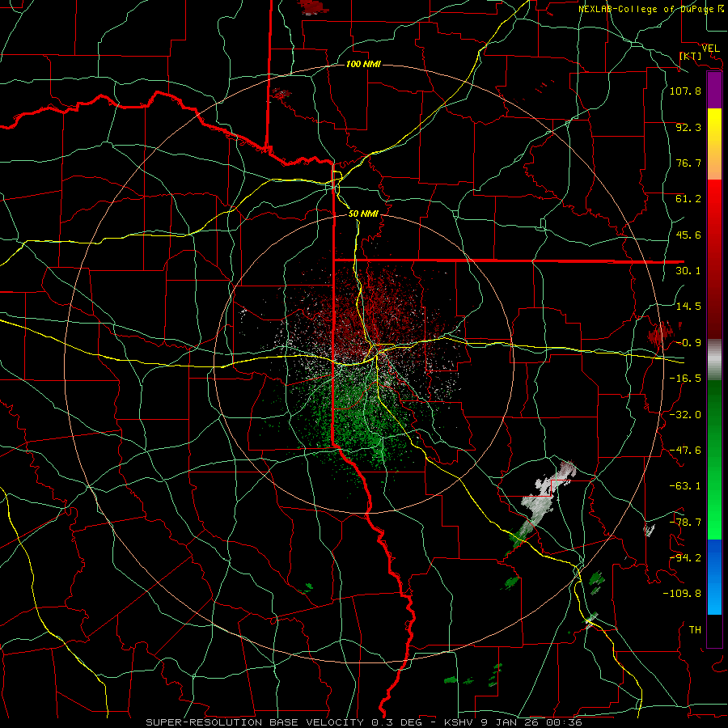Select the 92.3 velocity scale value
The height and width of the screenshot is (728, 728).
(x=688, y=127)
